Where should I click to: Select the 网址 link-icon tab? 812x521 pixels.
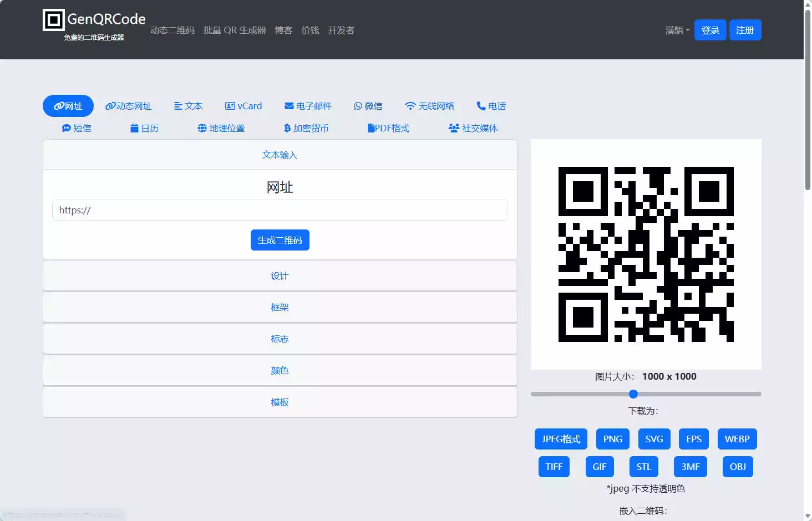[68, 106]
